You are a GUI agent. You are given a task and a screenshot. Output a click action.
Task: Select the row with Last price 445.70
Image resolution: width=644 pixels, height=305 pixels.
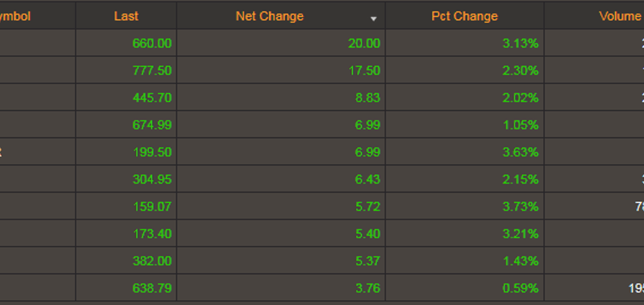pyautogui.click(x=152, y=98)
